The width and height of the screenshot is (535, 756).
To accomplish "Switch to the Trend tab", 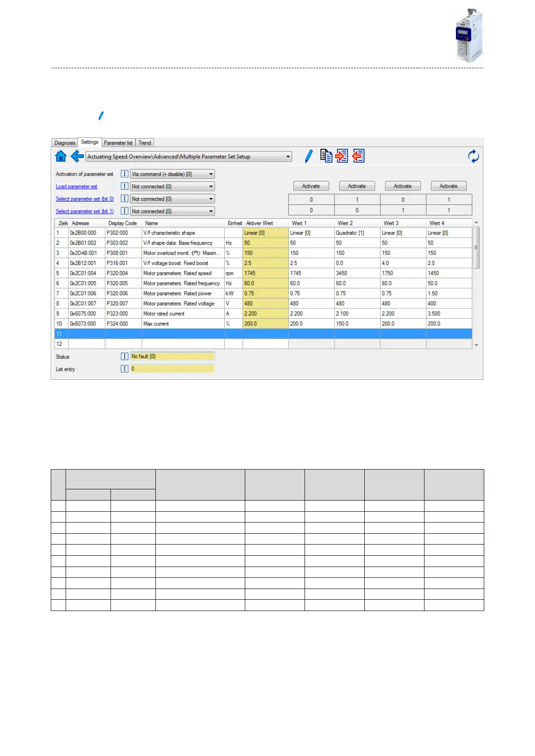I will 145,143.
